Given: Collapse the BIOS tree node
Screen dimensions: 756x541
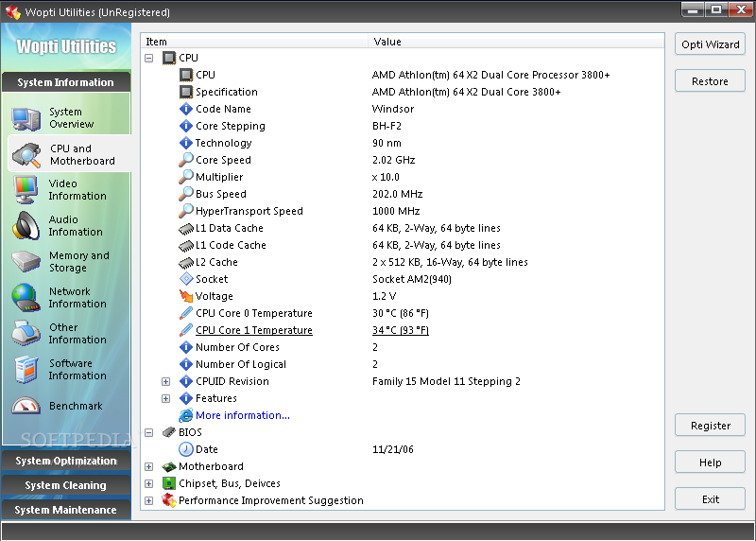Looking at the screenshot, I should [x=149, y=432].
